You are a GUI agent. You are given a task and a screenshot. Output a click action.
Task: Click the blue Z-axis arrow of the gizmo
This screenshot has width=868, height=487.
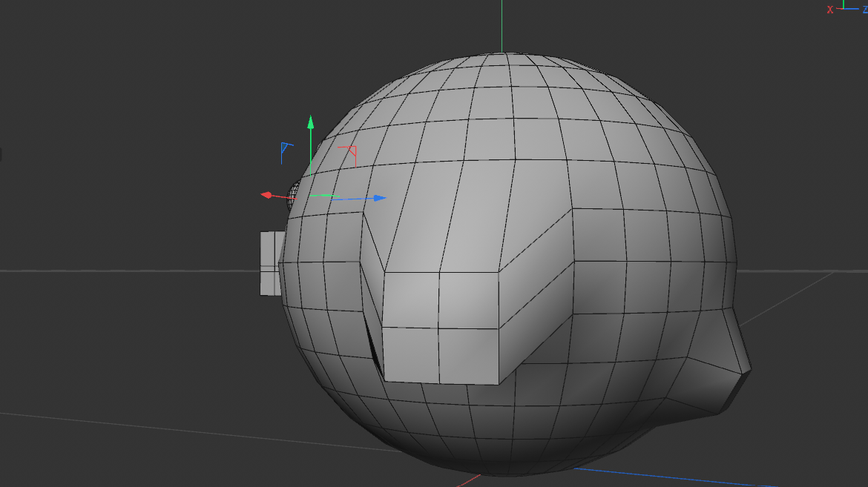[380, 198]
